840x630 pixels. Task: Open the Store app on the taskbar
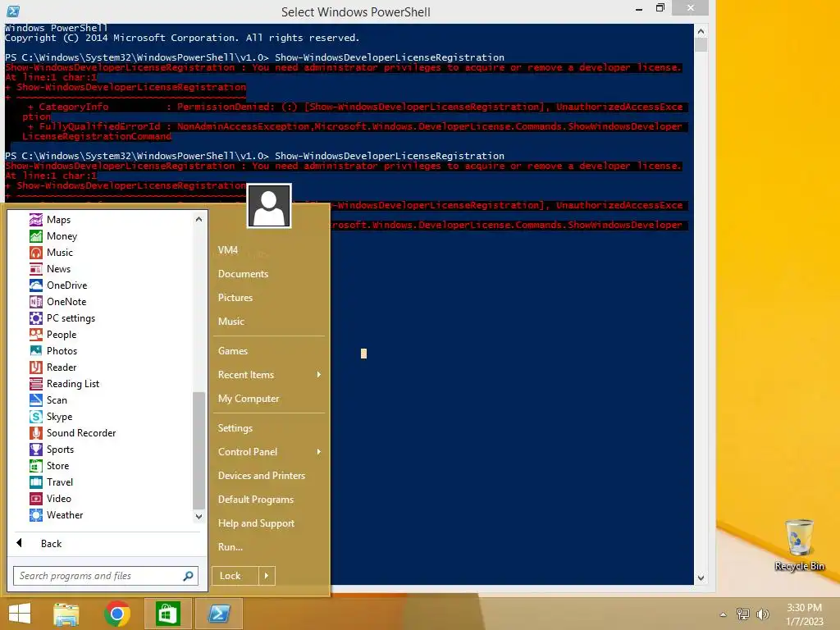click(x=167, y=614)
